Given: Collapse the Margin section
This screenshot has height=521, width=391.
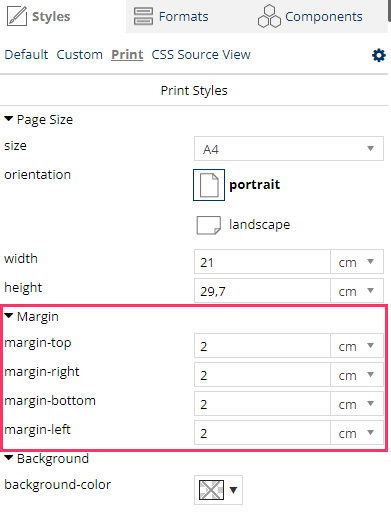Looking at the screenshot, I should 9,316.
